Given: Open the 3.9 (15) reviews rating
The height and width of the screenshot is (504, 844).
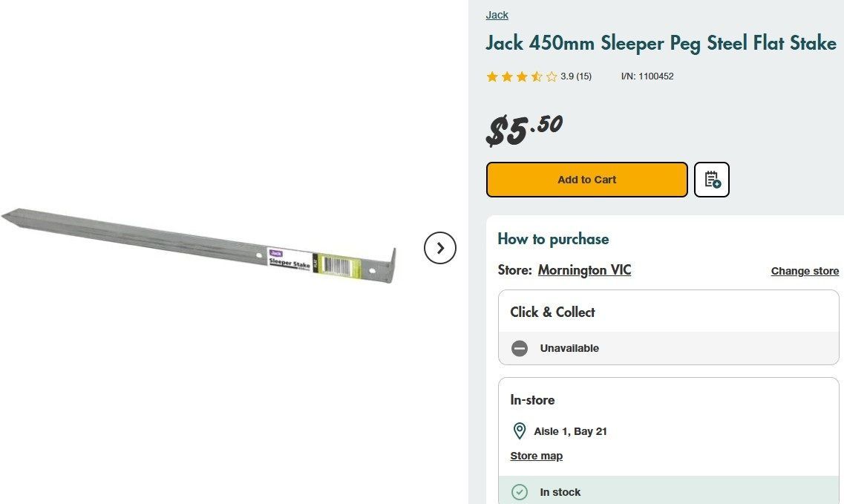Looking at the screenshot, I should click(576, 76).
